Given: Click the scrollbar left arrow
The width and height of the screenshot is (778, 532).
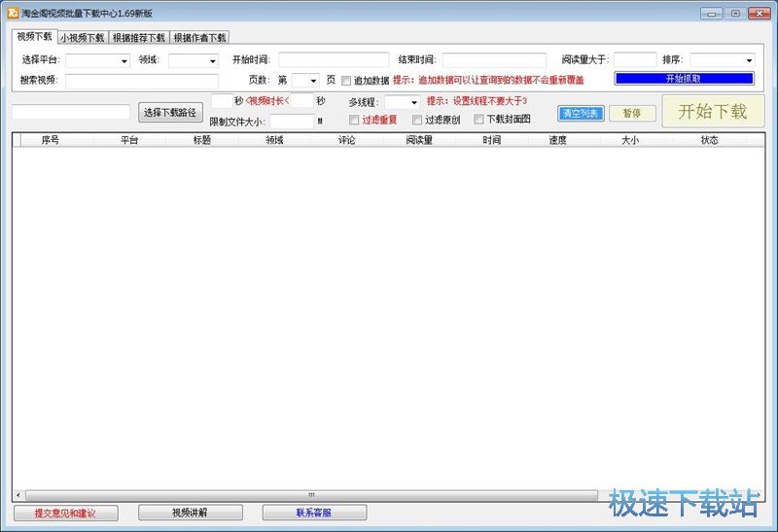Looking at the screenshot, I should (18, 495).
